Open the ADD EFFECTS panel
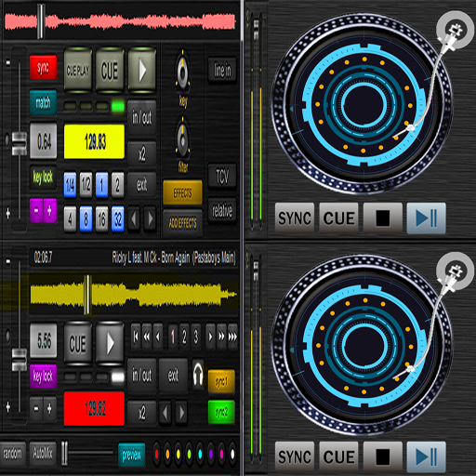 [x=182, y=223]
